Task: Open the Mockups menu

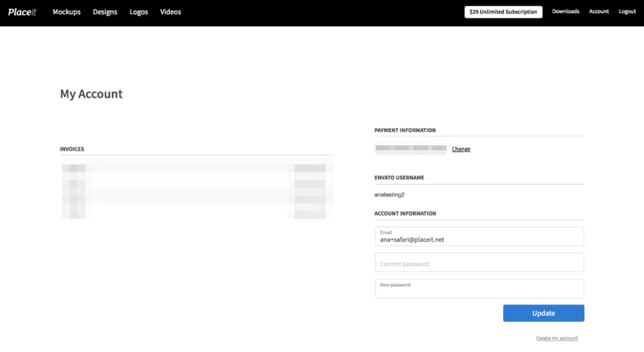Action: 67,12
